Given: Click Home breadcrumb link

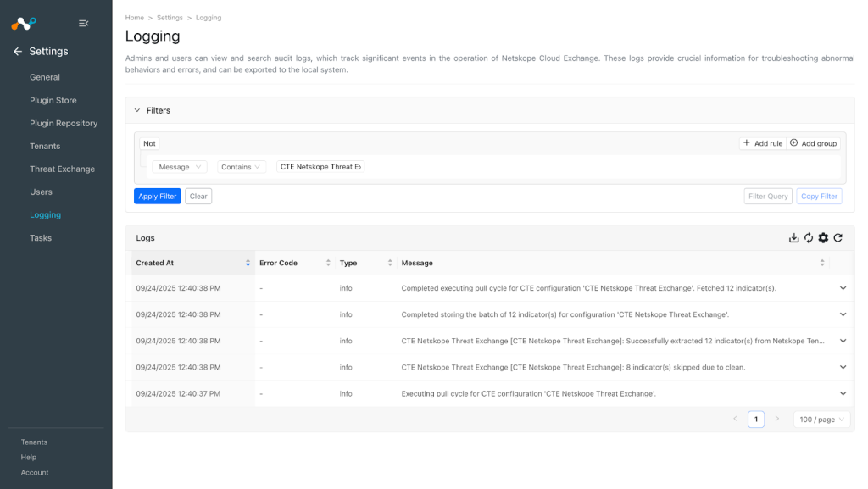Looking at the screenshot, I should coord(135,18).
